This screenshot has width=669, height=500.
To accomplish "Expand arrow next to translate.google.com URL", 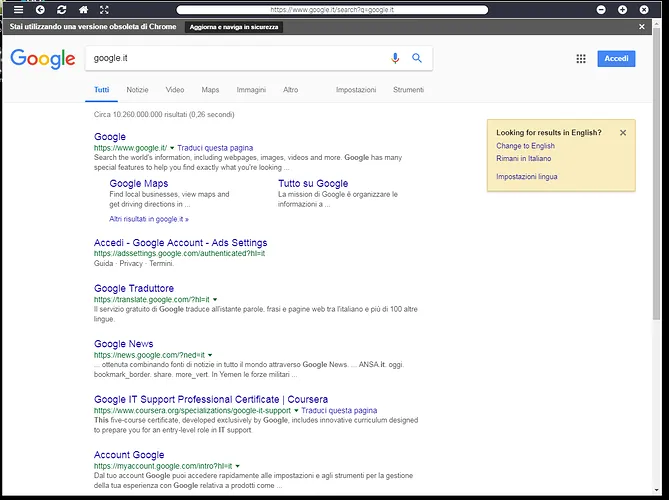I will [215, 299].
